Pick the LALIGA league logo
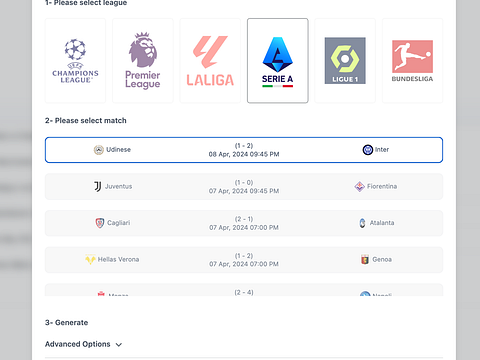This screenshot has width=480, height=360. (210, 61)
